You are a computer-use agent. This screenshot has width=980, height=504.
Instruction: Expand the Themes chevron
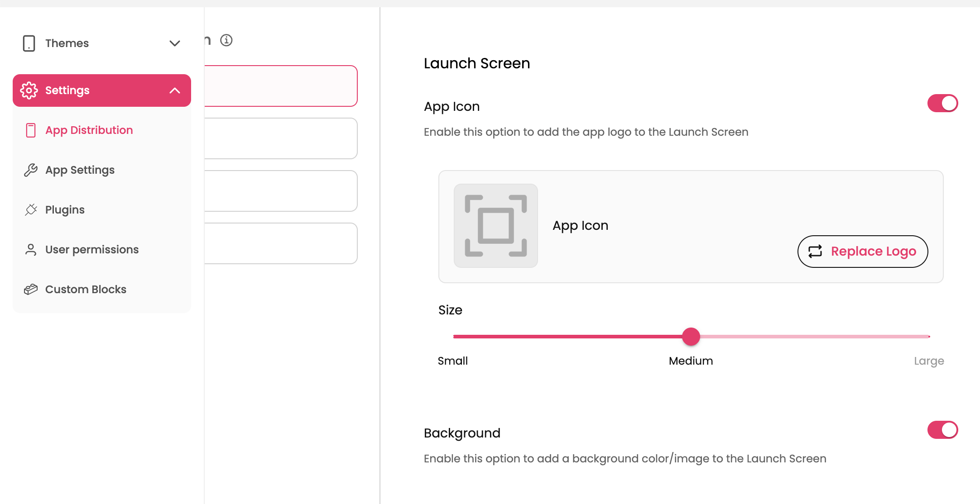[x=175, y=43]
